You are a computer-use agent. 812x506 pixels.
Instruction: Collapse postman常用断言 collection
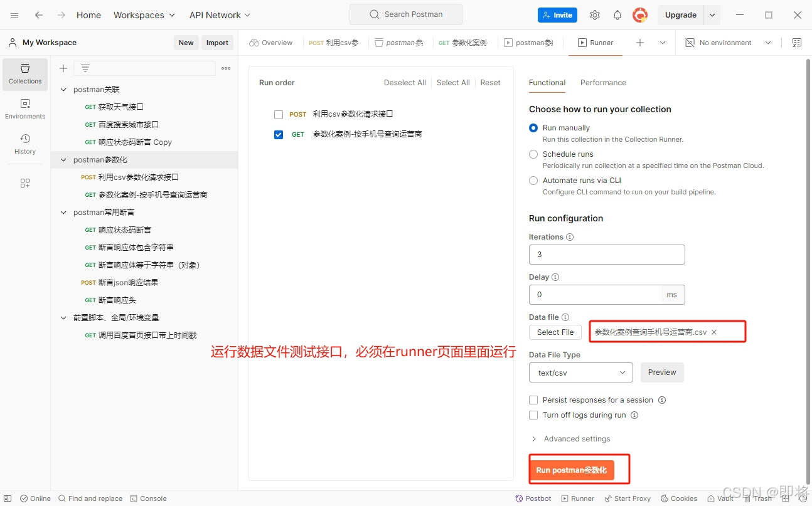(63, 213)
